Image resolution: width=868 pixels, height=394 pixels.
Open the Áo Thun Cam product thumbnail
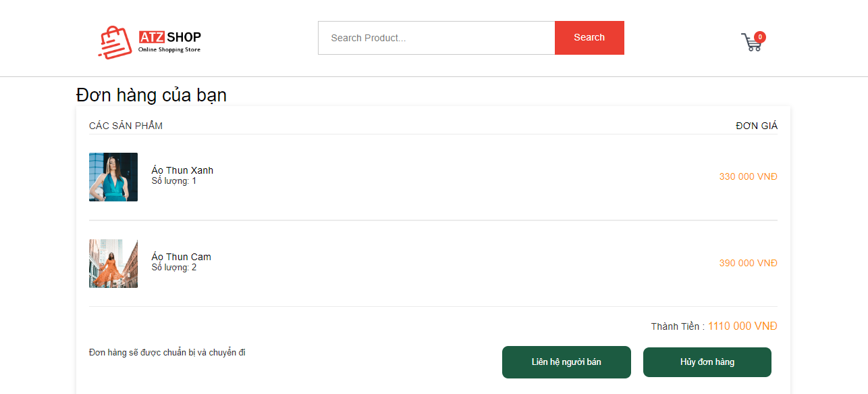[x=113, y=264]
